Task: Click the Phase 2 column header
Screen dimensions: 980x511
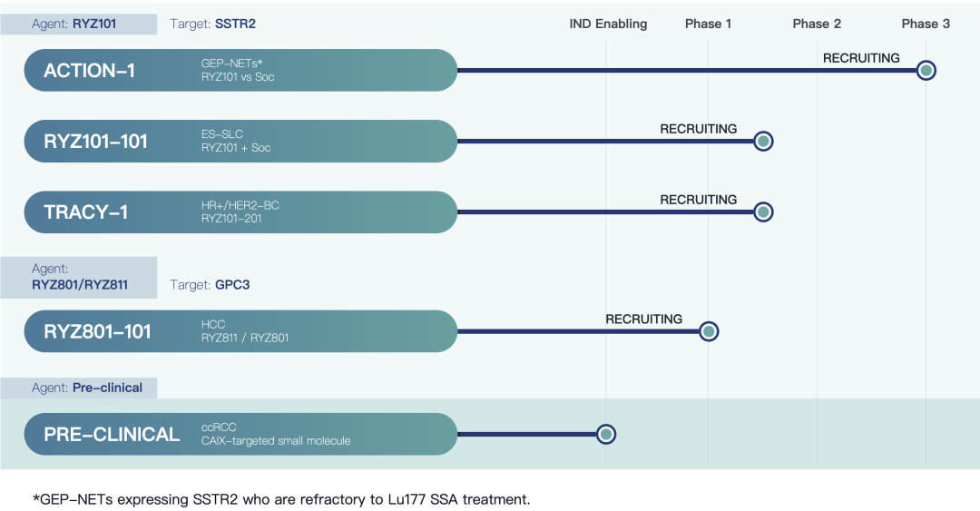Action: [817, 24]
